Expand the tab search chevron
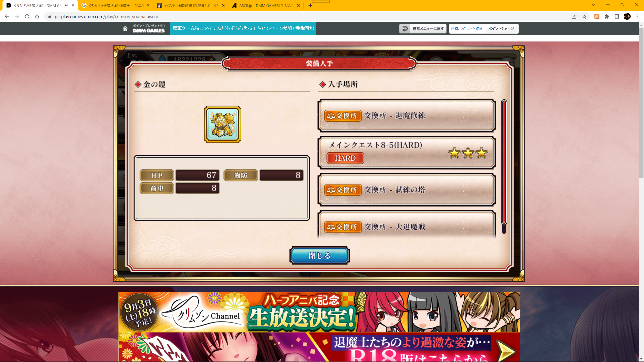Viewport: 644px width, 362px height. (x=593, y=5)
